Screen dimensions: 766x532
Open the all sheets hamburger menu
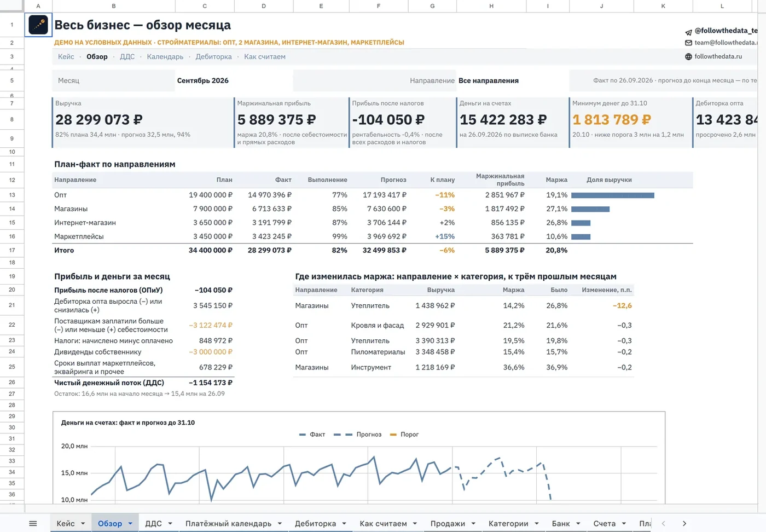[x=33, y=523]
